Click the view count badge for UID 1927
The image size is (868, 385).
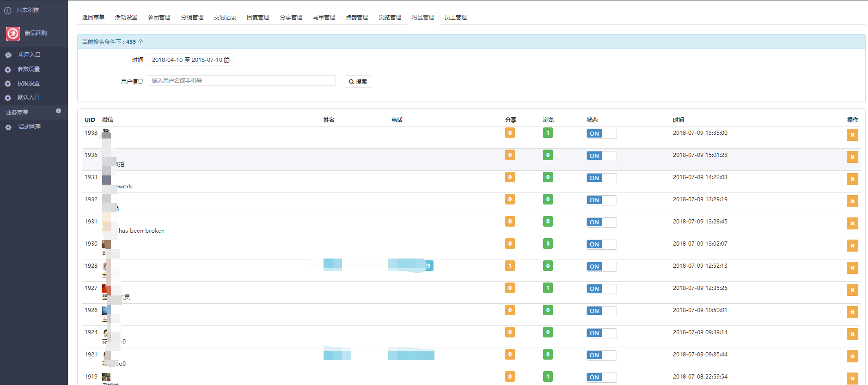coord(548,288)
